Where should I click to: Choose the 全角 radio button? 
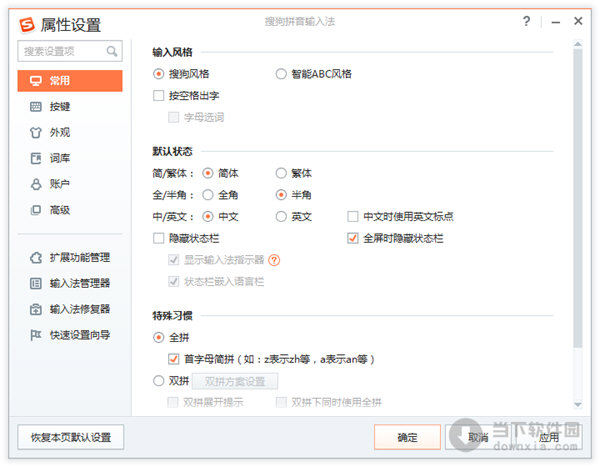tap(208, 195)
